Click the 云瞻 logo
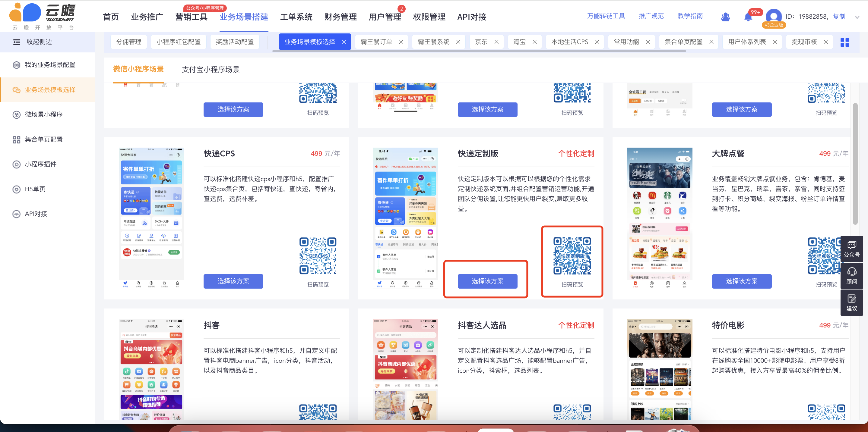 point(42,16)
